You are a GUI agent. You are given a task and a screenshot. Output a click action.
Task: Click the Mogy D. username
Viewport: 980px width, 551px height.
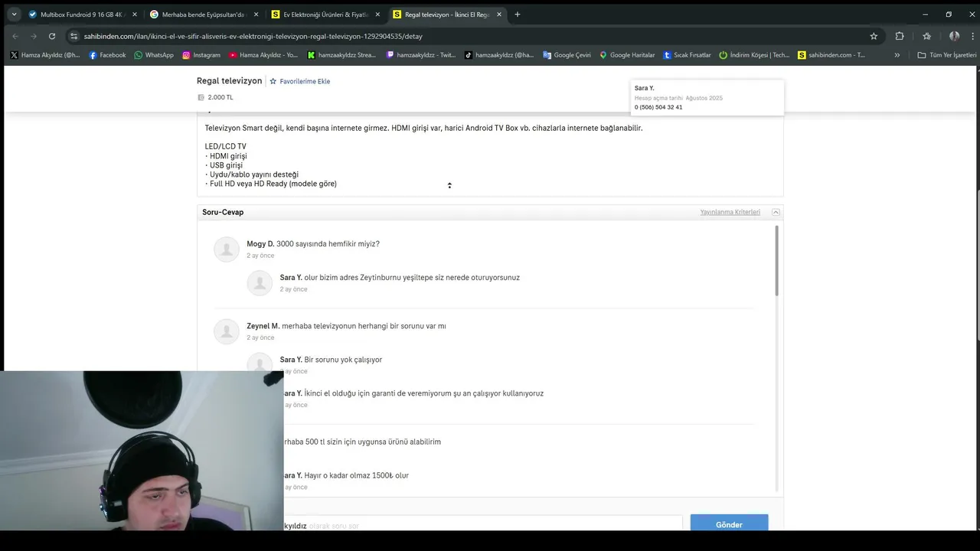pos(260,244)
